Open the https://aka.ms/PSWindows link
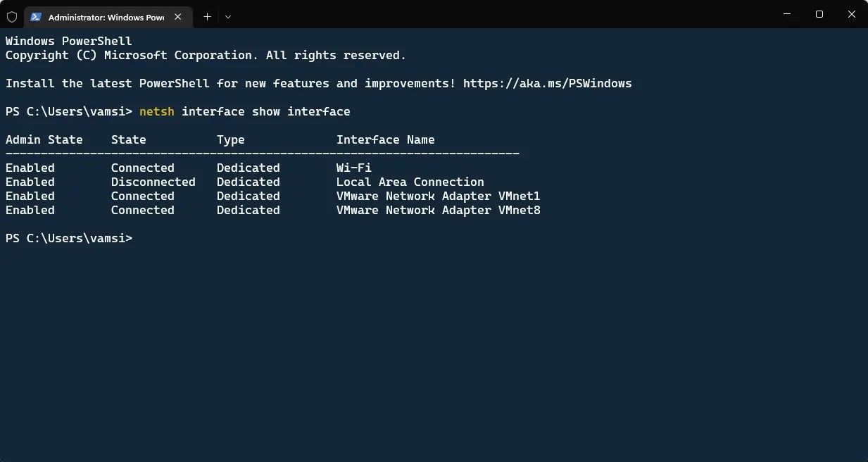 point(547,83)
